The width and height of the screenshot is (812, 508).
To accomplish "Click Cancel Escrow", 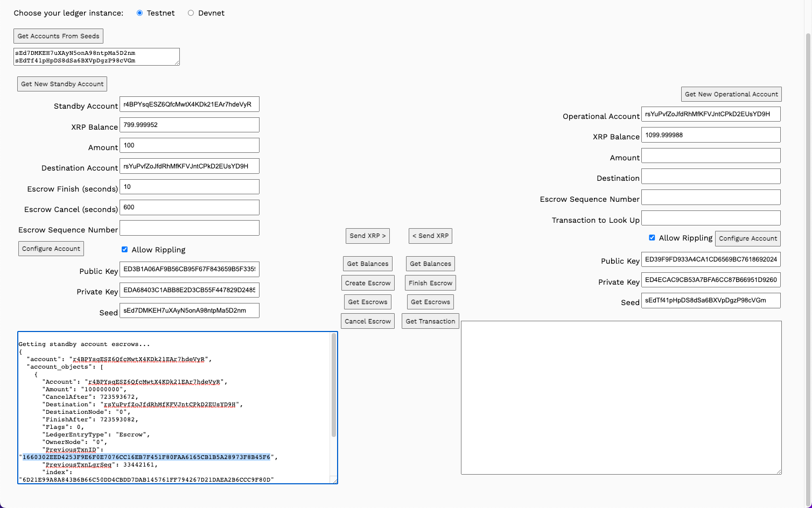I will (367, 321).
